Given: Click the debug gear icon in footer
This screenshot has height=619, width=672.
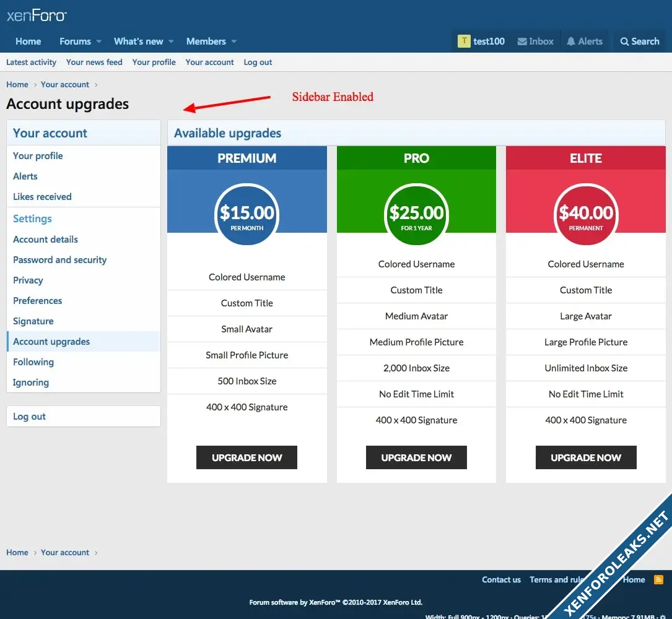Looking at the screenshot, I should [663, 617].
